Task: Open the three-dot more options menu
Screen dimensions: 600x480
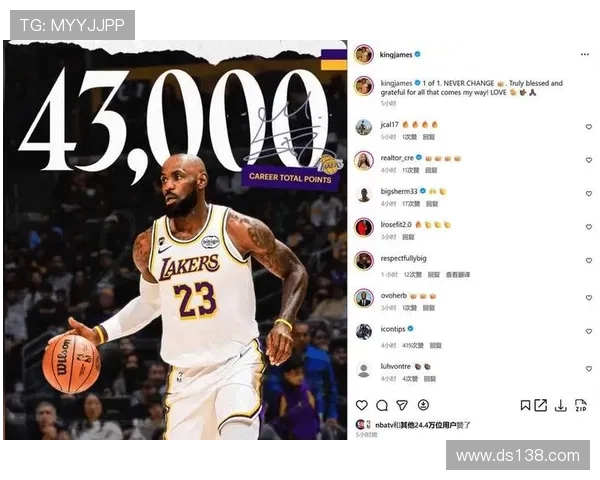Action: (585, 54)
